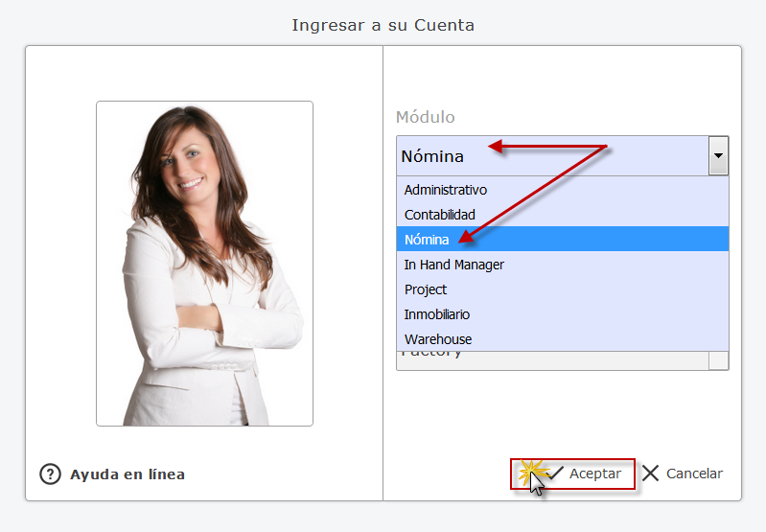This screenshot has width=766, height=532.
Task: Select Inmobiliario from the list
Action: pos(563,314)
